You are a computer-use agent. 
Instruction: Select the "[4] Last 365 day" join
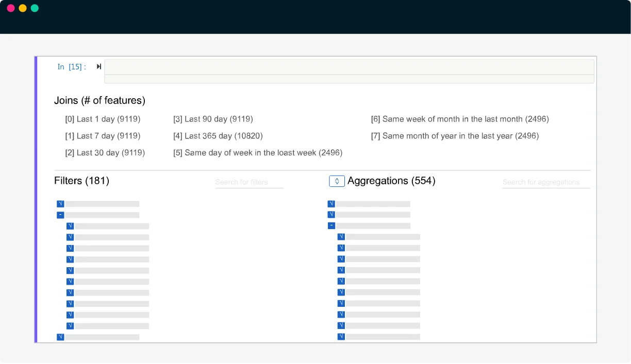[218, 136]
